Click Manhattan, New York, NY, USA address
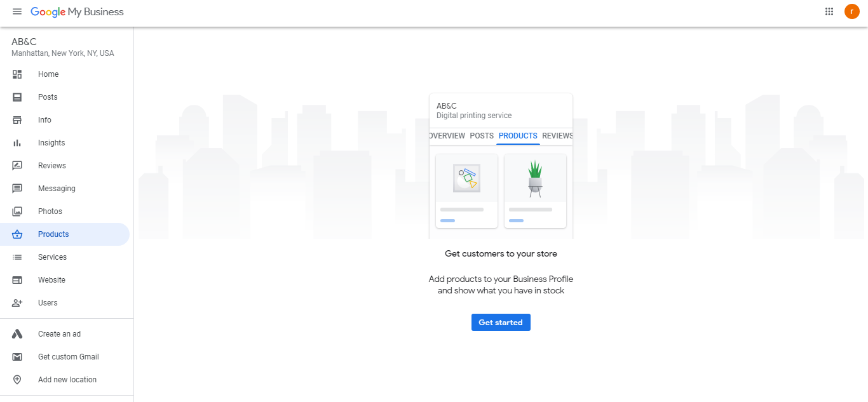This screenshot has width=868, height=402. [63, 53]
